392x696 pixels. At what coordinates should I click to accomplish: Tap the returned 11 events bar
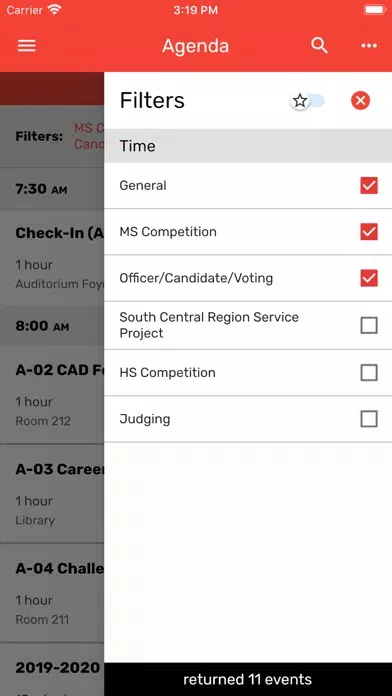pos(248,679)
